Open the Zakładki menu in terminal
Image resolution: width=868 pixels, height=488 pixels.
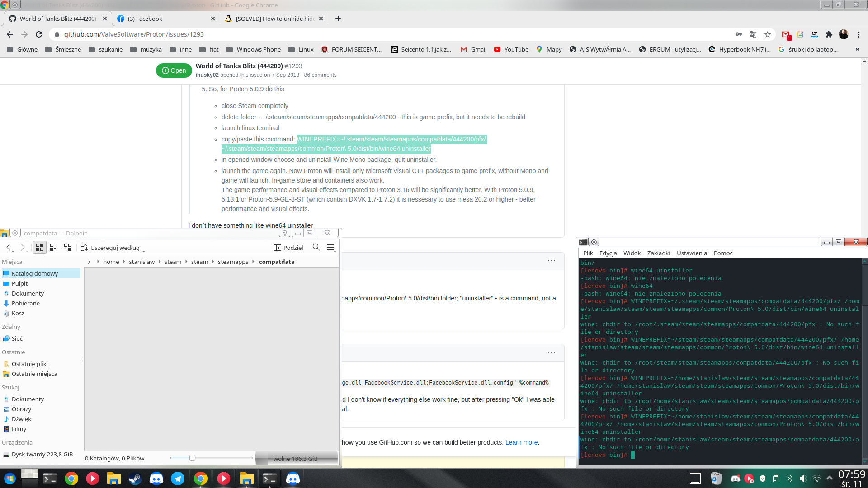click(x=658, y=253)
